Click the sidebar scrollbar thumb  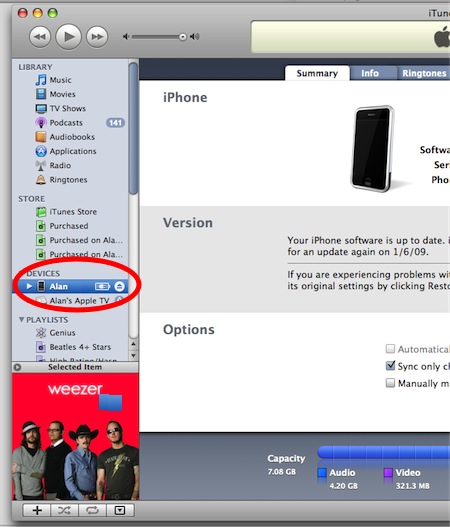tap(133, 128)
